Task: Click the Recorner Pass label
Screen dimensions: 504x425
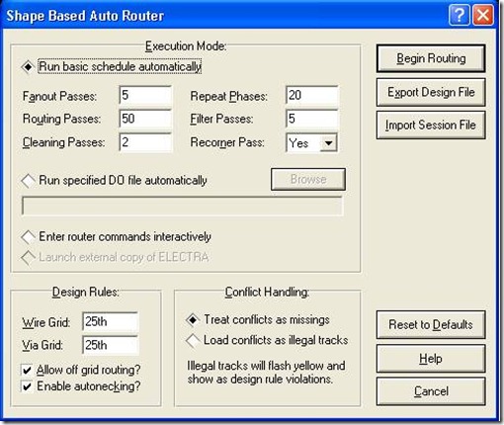Action: click(227, 142)
